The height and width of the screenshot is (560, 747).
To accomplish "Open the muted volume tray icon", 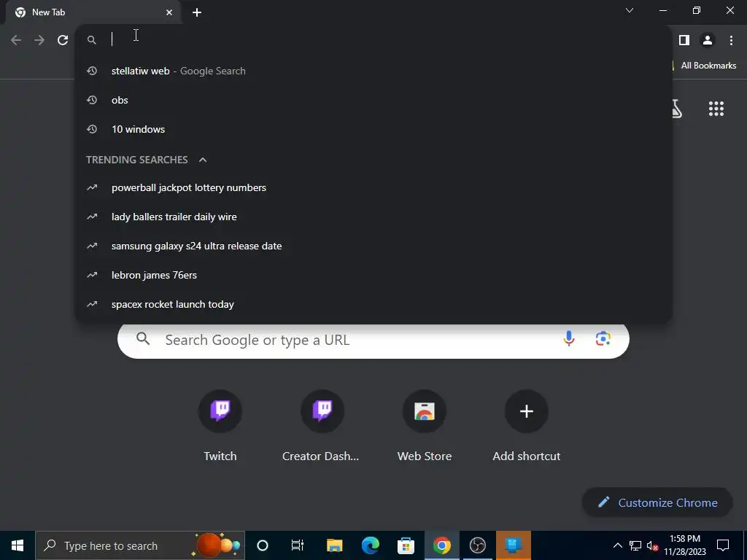I will coord(653,545).
